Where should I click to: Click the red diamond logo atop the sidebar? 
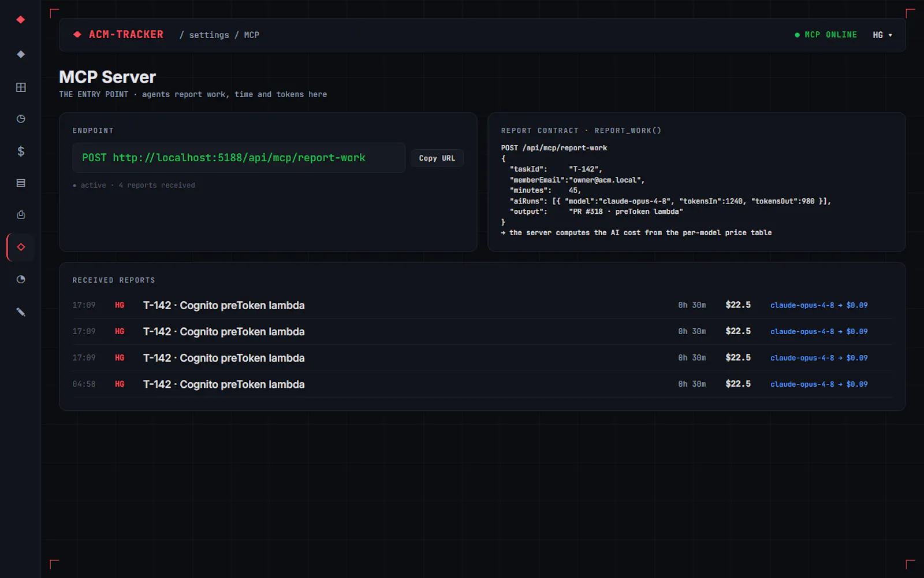tap(21, 20)
